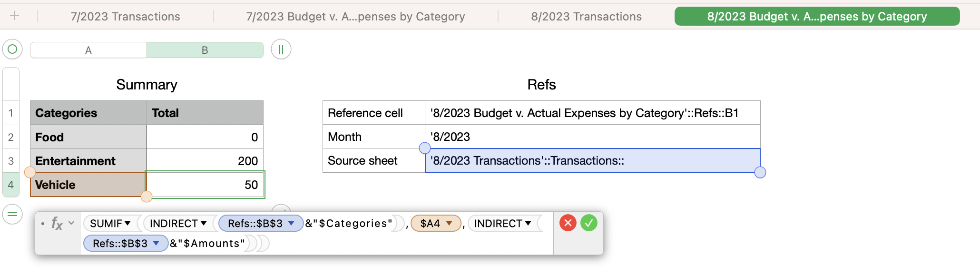This screenshot has width=980, height=276.
Task: Click the Entertainment total cell showing 200
Action: 205,161
